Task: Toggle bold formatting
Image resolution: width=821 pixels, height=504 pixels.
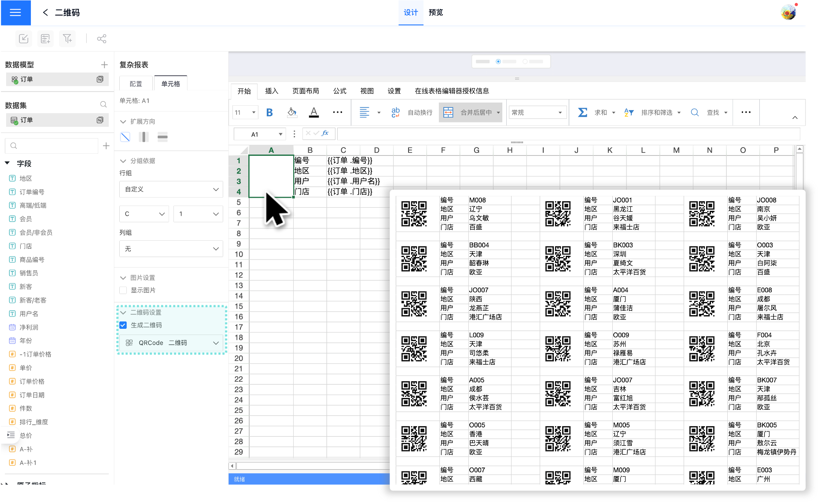Action: pos(269,113)
